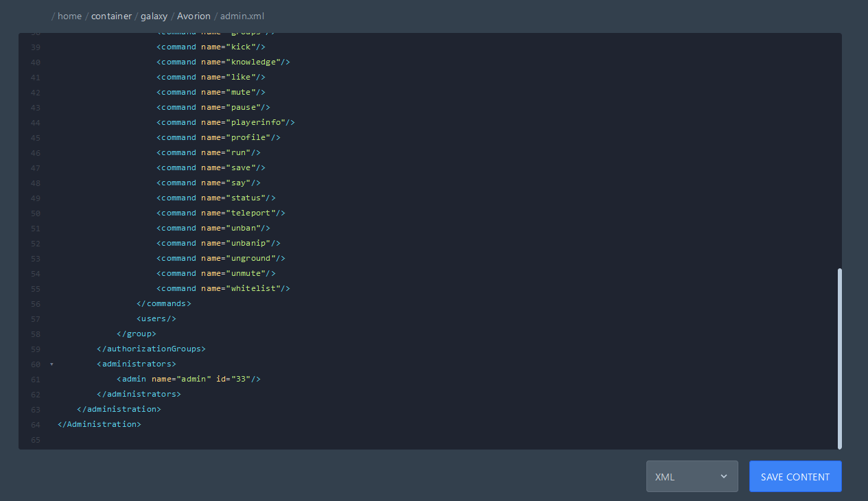Click the command name="unground" line
868x501 pixels.
pyautogui.click(x=221, y=258)
